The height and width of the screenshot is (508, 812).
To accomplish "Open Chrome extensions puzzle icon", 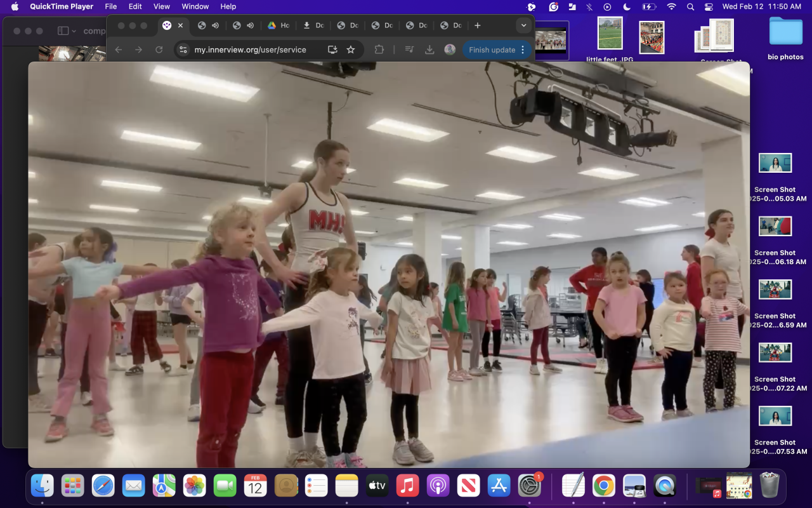I will (379, 50).
